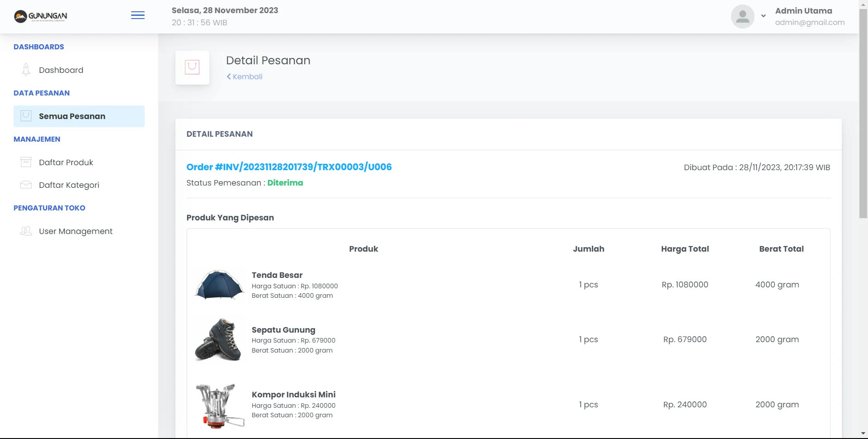Click the Tenda Besar tent thumbnail
The height and width of the screenshot is (439, 868).
219,285
